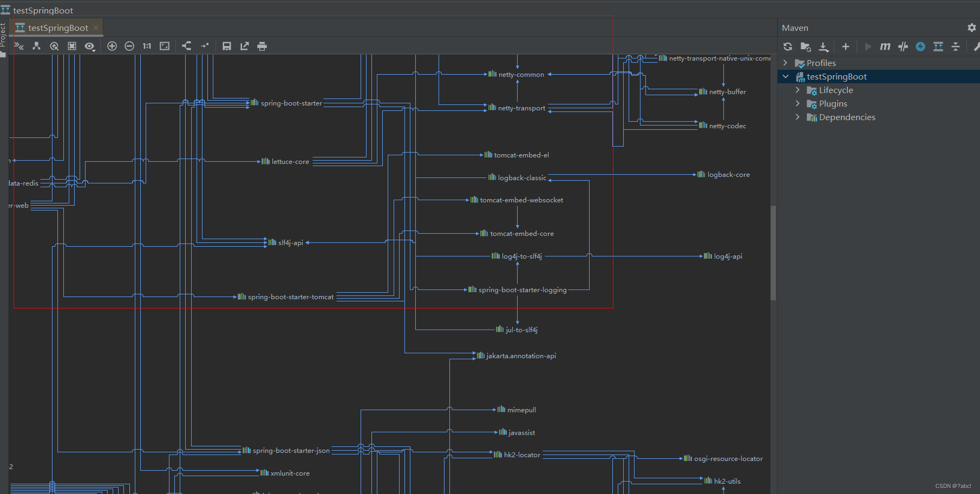This screenshot has width=980, height=494.
Task: Switch to the testSpringBoot diagram tab
Action: (56, 28)
